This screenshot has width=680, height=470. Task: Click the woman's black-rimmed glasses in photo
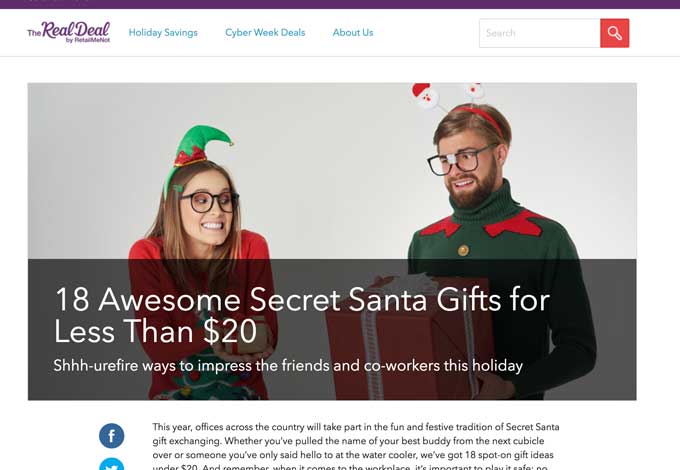point(209,202)
